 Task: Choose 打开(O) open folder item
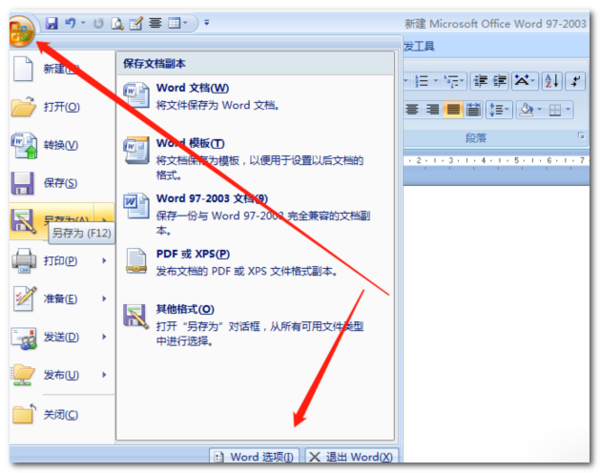point(62,107)
